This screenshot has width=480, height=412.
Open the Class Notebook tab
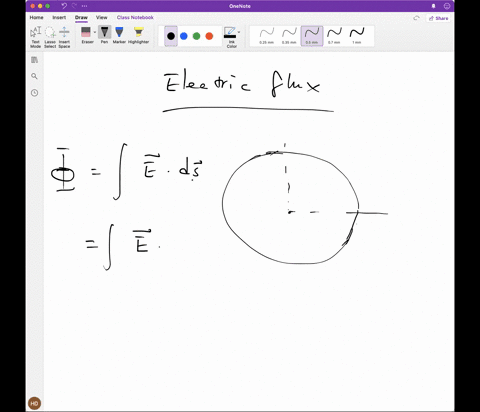[x=135, y=18]
